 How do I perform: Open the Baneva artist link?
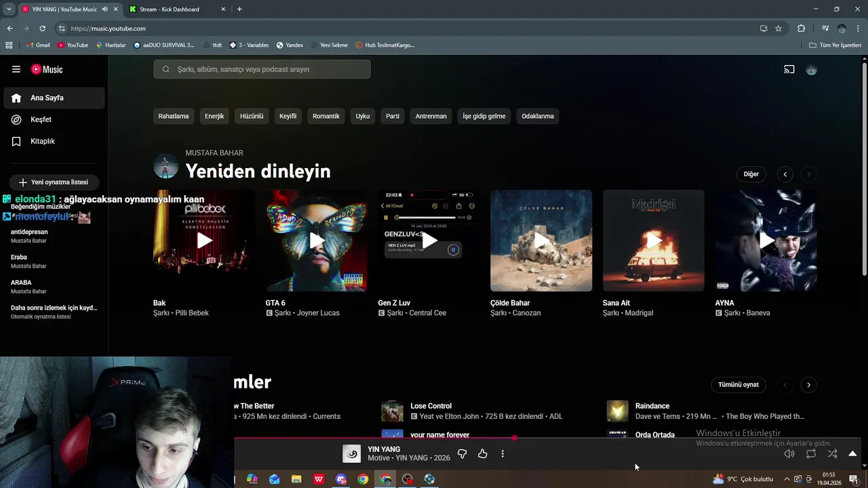coord(757,313)
